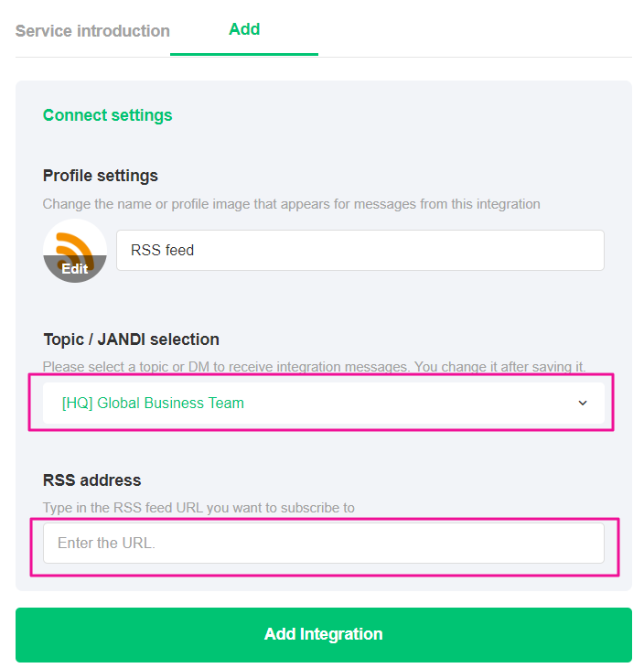Focus the RSS feed name field
The image size is (644, 668).
coord(360,250)
